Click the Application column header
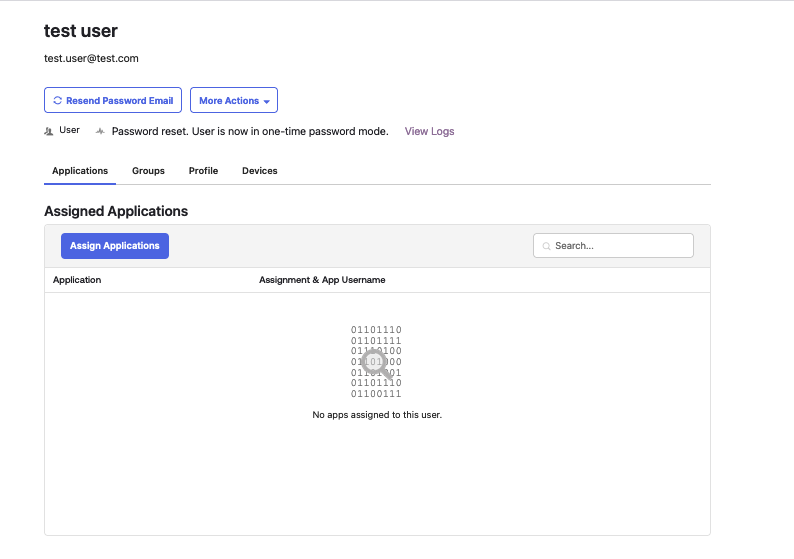 tap(77, 280)
